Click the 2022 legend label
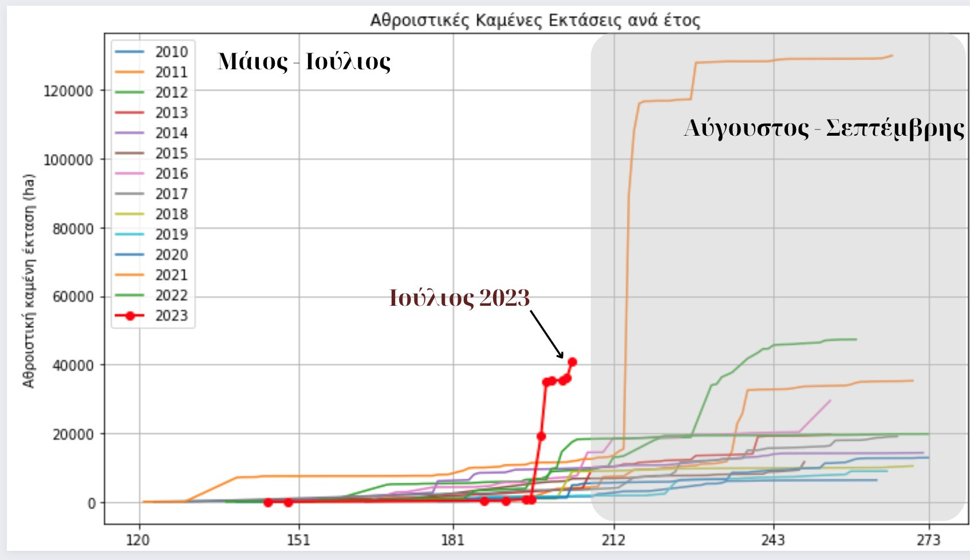 171,295
